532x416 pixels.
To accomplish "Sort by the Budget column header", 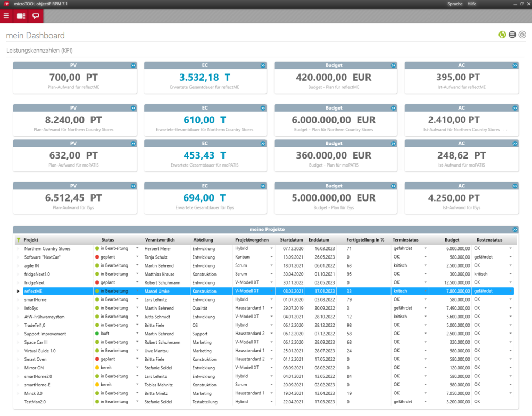I will (452, 240).
